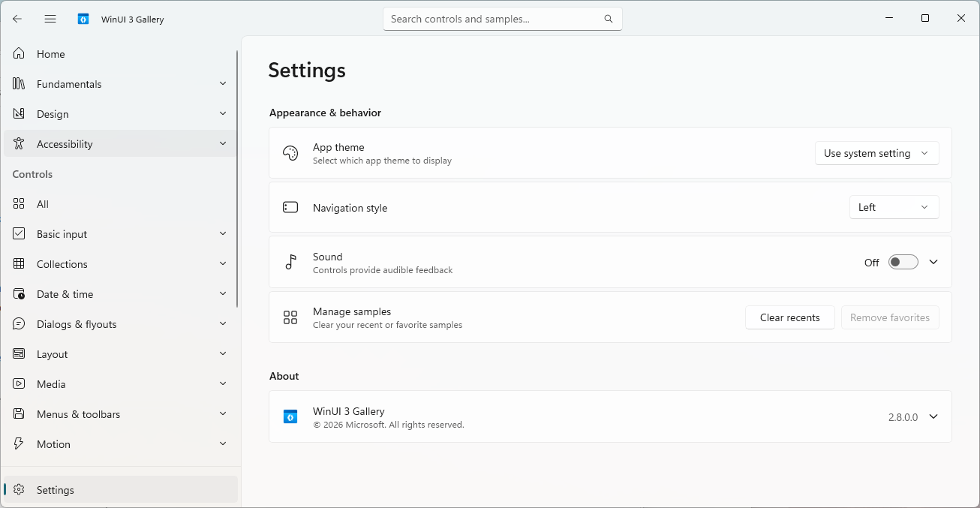Click the WinUI 3 Gallery title bar logo
This screenshot has width=980, height=508.
click(83, 19)
